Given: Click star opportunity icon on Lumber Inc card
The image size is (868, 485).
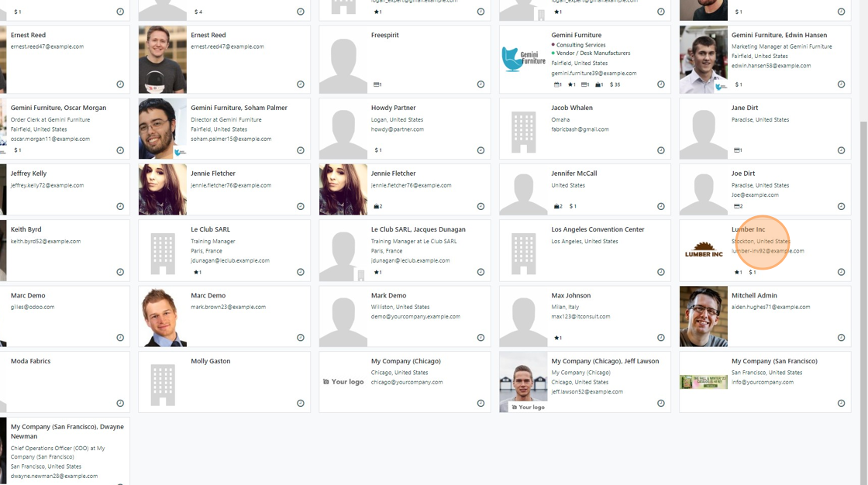Looking at the screenshot, I should pyautogui.click(x=738, y=273).
